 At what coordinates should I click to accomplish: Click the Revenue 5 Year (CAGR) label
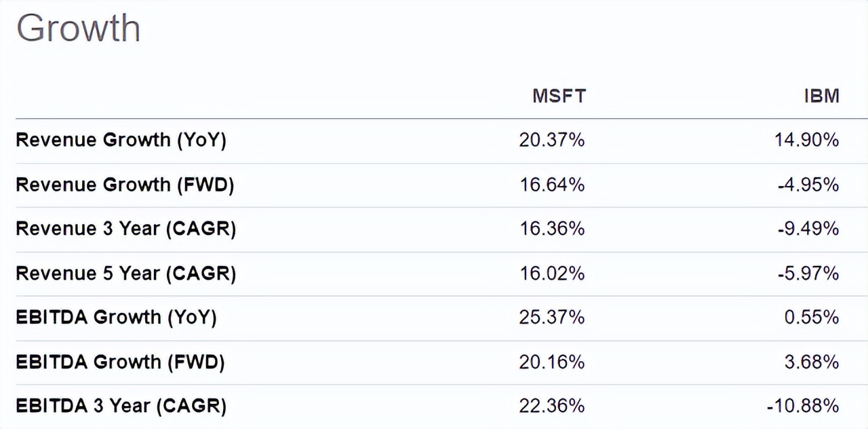coord(126,273)
